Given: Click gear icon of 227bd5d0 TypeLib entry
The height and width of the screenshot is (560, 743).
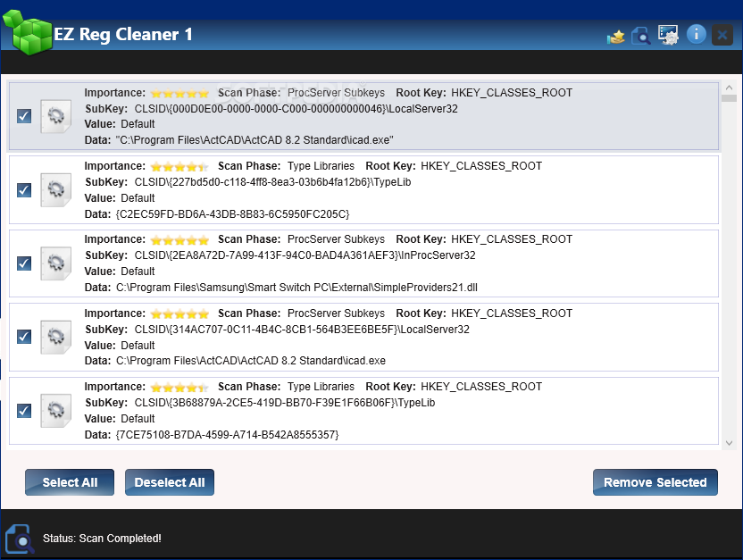Looking at the screenshot, I should [x=56, y=190].
